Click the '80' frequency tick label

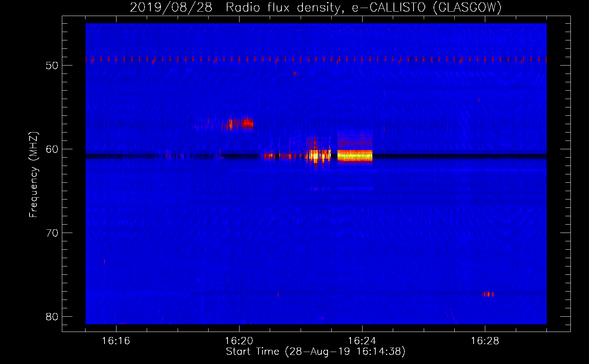(x=52, y=317)
